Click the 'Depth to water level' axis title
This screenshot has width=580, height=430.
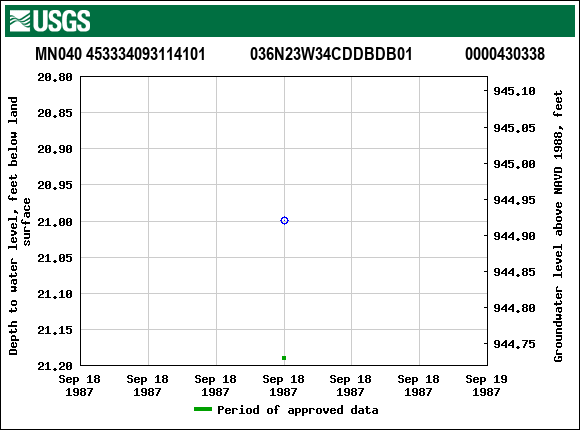tap(19, 226)
